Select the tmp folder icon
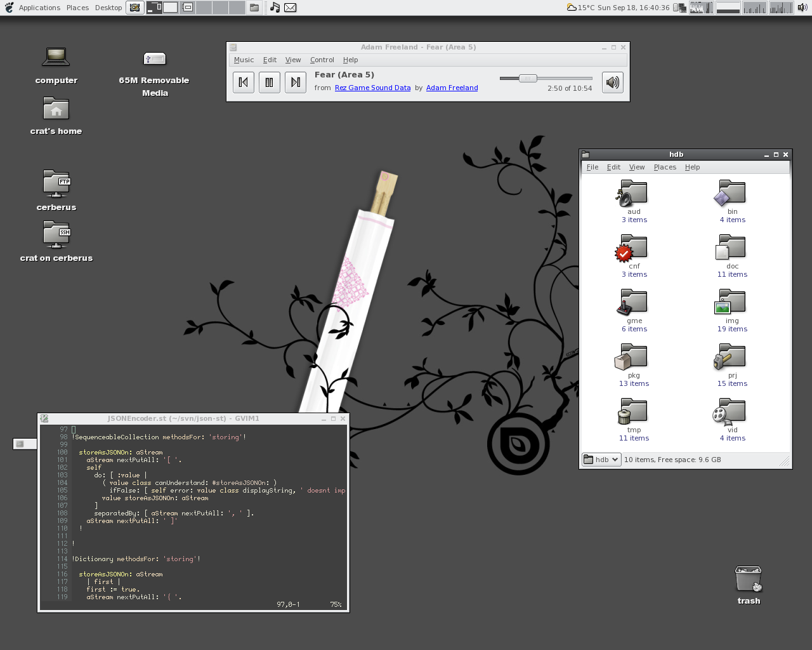Viewport: 812px width, 650px height. click(632, 412)
